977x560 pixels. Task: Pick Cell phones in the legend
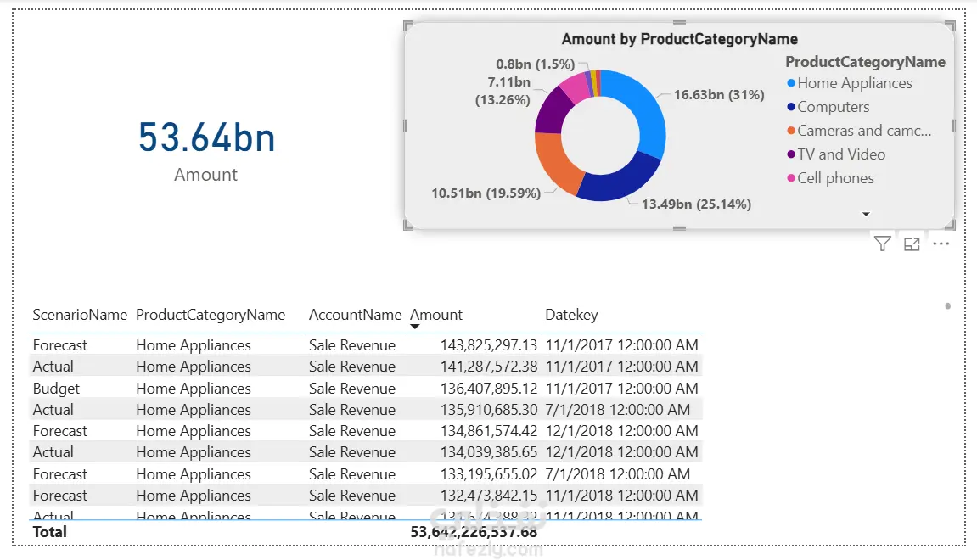point(830,177)
